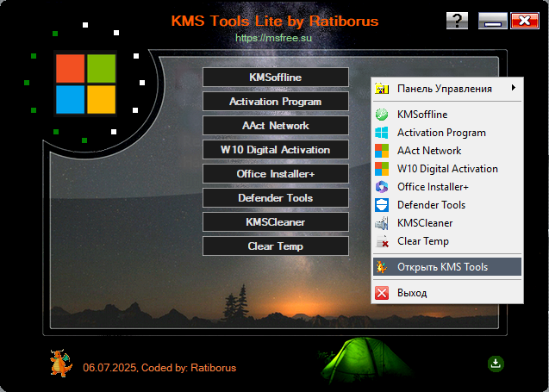Choose Activation Program in the context menu
Screen dimensions: 549x392
pyautogui.click(x=447, y=133)
